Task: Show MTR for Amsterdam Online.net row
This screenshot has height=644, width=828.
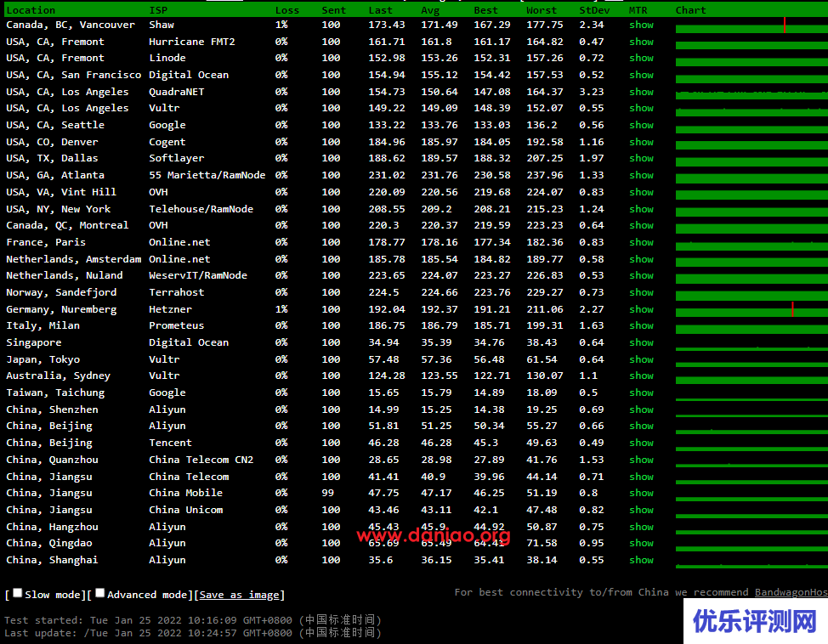Action: [x=641, y=259]
